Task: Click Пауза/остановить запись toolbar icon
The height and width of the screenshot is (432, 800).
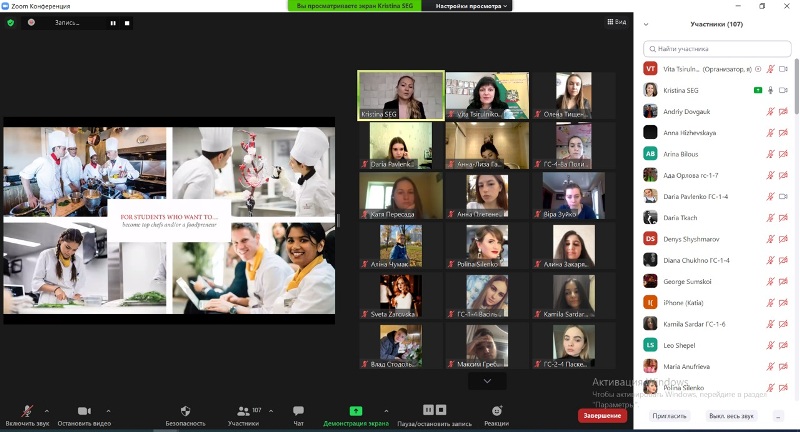Action: coord(435,410)
